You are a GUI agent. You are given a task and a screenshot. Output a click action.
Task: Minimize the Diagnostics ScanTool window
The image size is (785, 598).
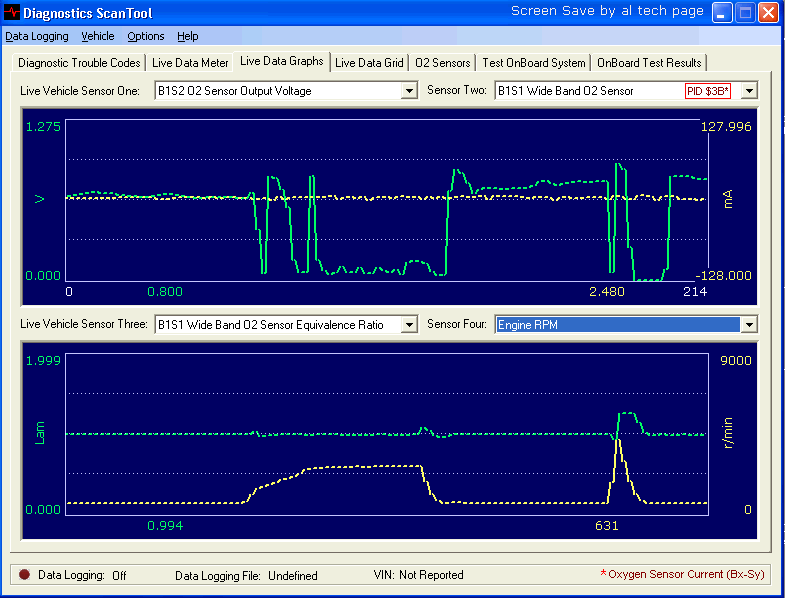722,13
